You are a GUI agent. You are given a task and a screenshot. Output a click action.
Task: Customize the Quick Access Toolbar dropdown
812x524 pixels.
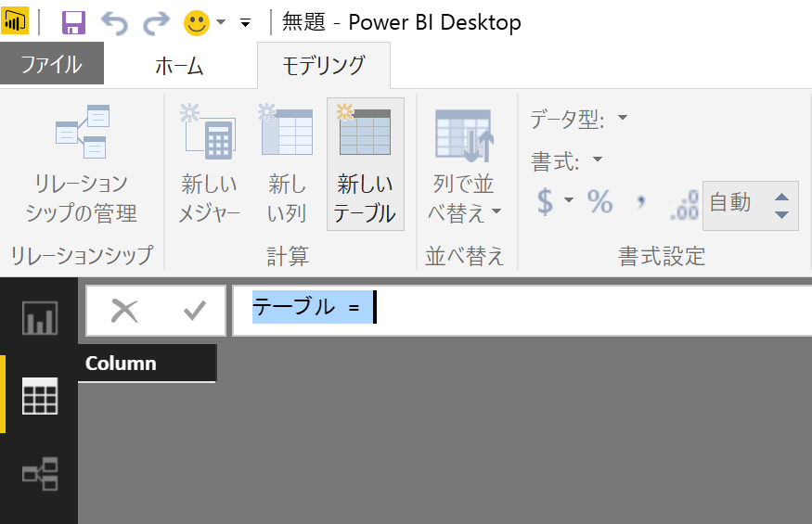(x=246, y=23)
